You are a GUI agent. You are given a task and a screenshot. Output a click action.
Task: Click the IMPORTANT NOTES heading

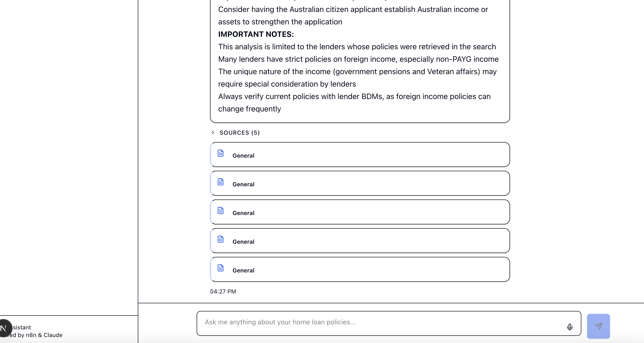pos(256,34)
